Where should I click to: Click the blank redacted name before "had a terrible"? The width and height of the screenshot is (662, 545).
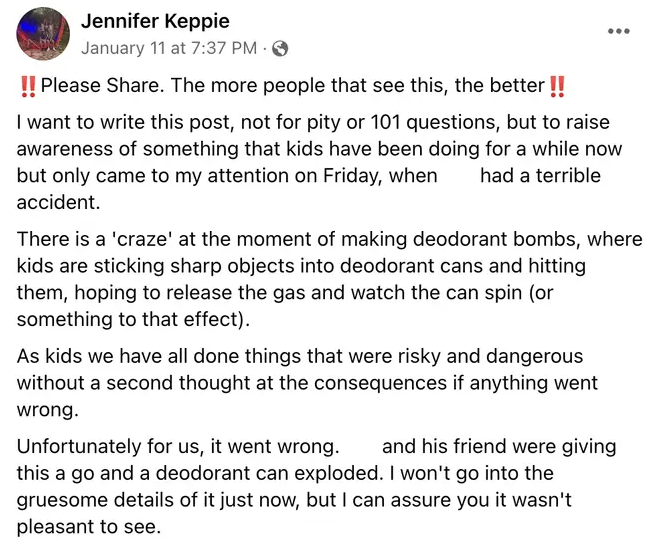tap(459, 176)
